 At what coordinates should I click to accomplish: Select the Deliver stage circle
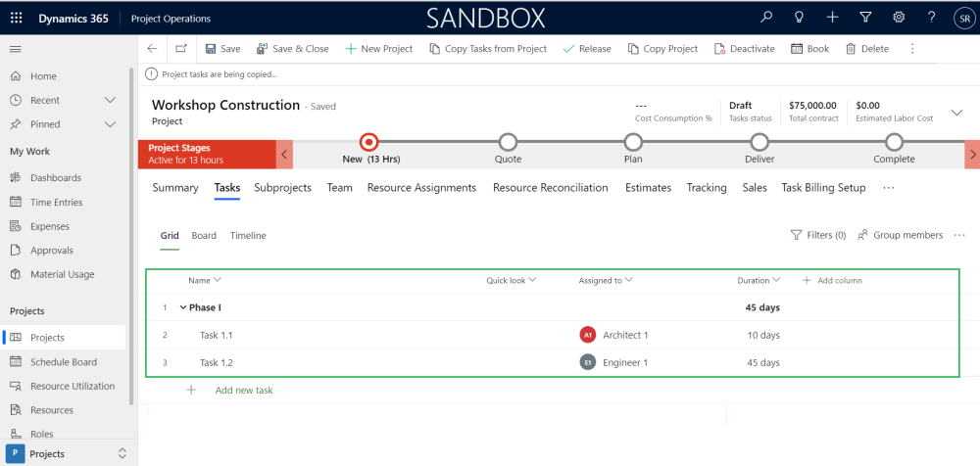pos(759,142)
